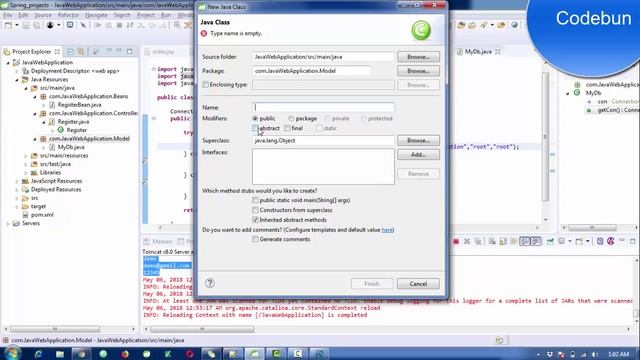
Task: Expand the Deployment Descriptor node
Action: click(x=17, y=71)
